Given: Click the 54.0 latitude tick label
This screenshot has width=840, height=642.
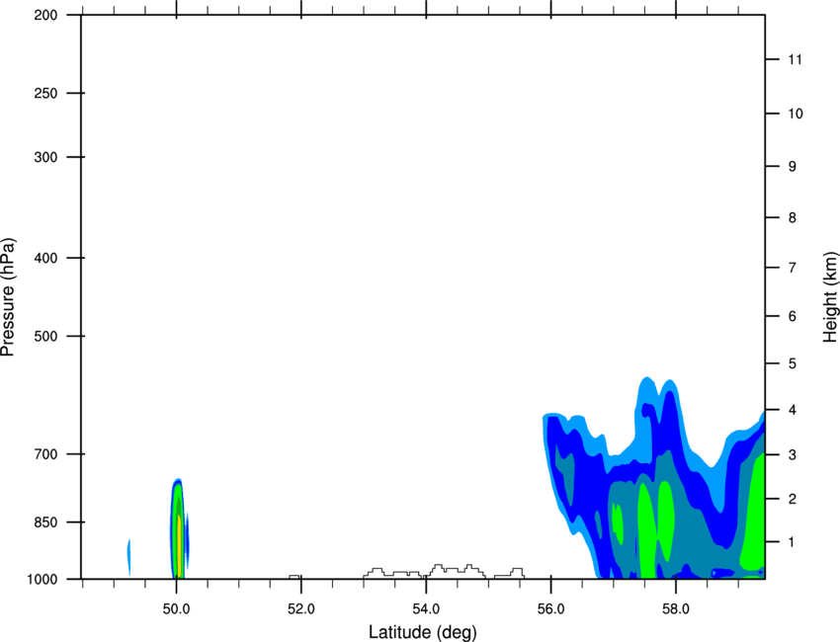Looking at the screenshot, I should coord(426,609).
